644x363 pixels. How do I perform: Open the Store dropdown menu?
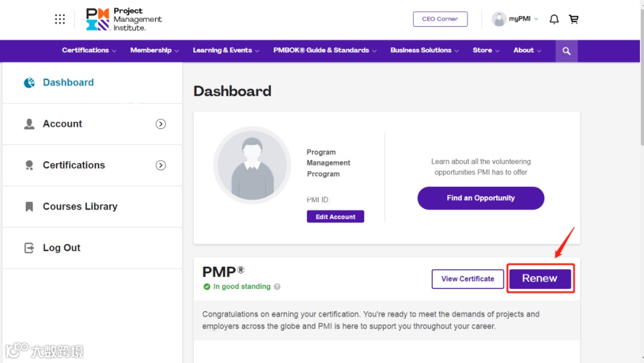click(486, 51)
